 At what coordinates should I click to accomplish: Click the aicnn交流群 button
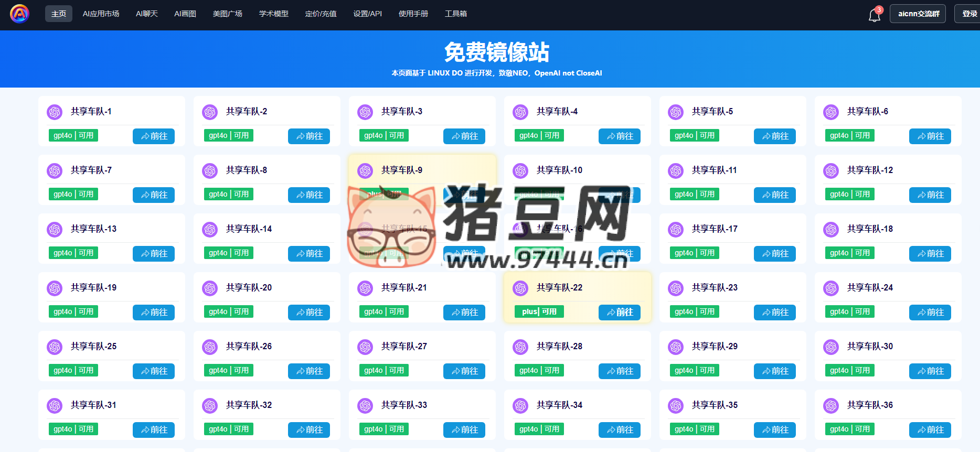point(918,14)
